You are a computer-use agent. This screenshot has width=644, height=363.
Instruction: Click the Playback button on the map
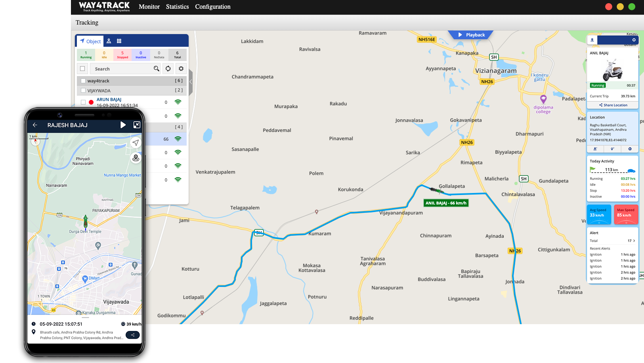point(471,35)
